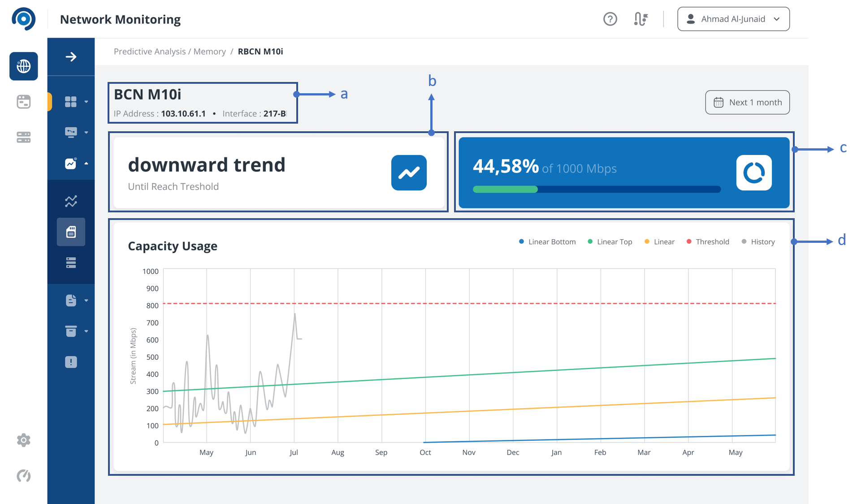The image size is (857, 504).
Task: Toggle the Linear Bottom legend series
Action: tap(547, 242)
